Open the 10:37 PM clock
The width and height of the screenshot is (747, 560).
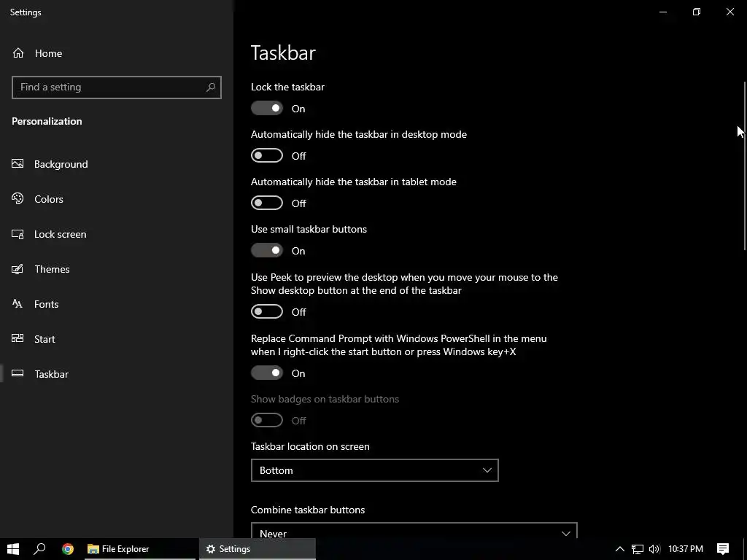686,549
